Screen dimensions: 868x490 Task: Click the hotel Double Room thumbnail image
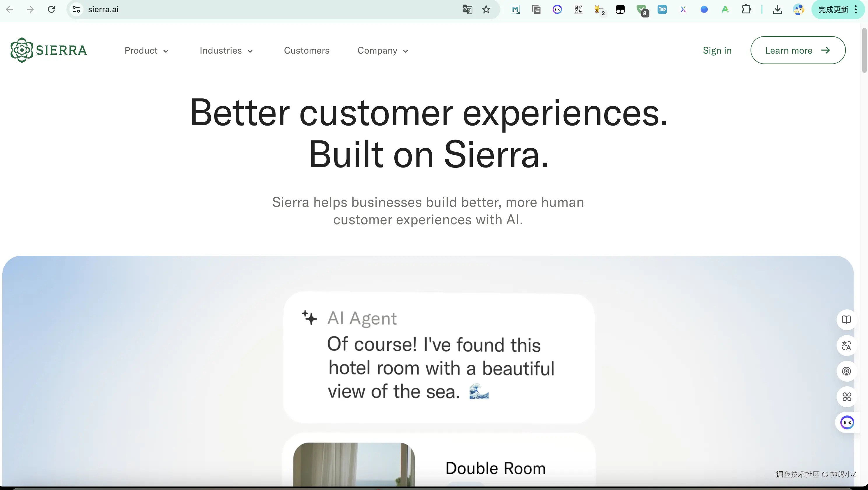click(x=354, y=465)
